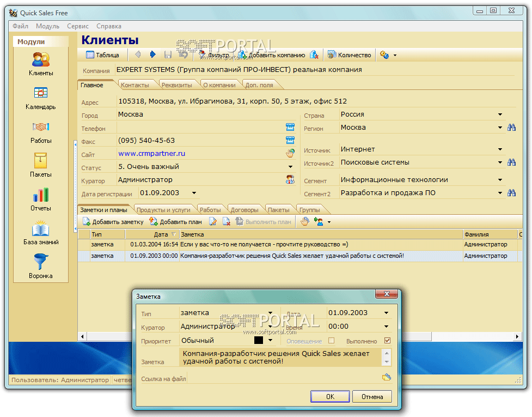Expand the Статус dropdown
The width and height of the screenshot is (532, 417).
tap(290, 167)
